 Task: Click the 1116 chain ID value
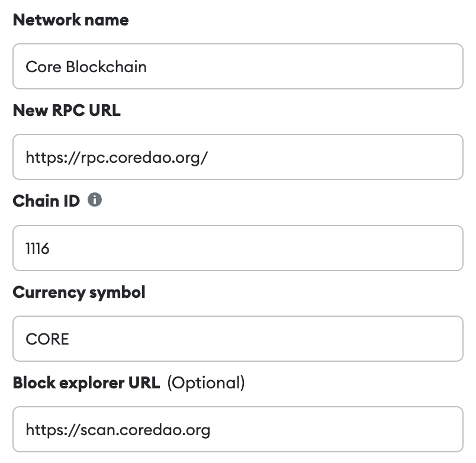(x=37, y=248)
